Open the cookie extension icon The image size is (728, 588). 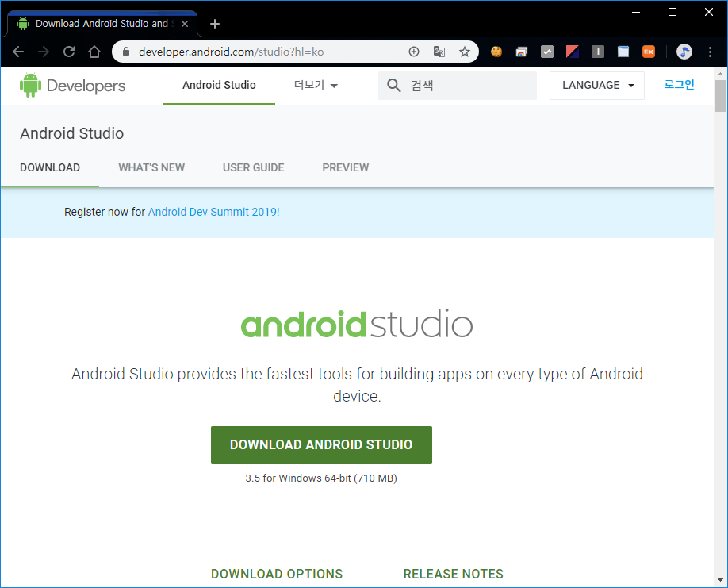click(x=496, y=52)
